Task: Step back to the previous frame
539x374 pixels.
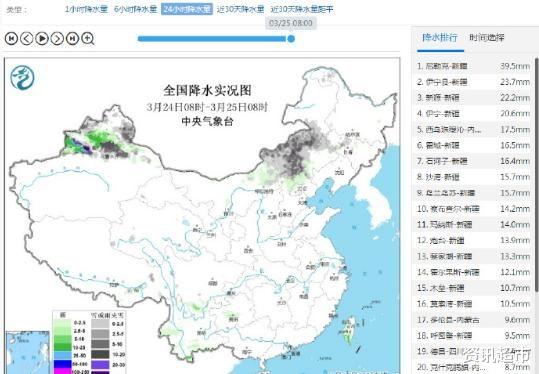Action: click(x=27, y=38)
